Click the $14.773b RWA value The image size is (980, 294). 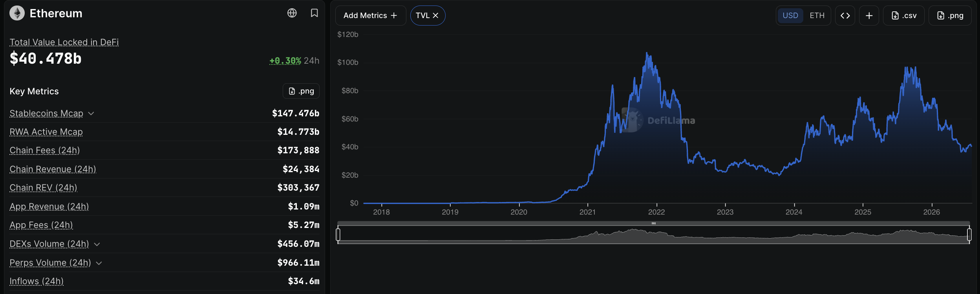298,132
